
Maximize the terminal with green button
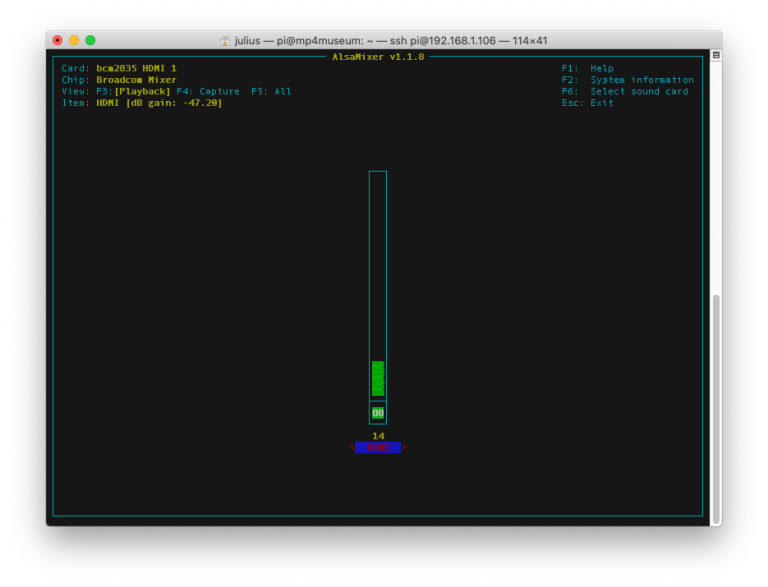tap(90, 40)
